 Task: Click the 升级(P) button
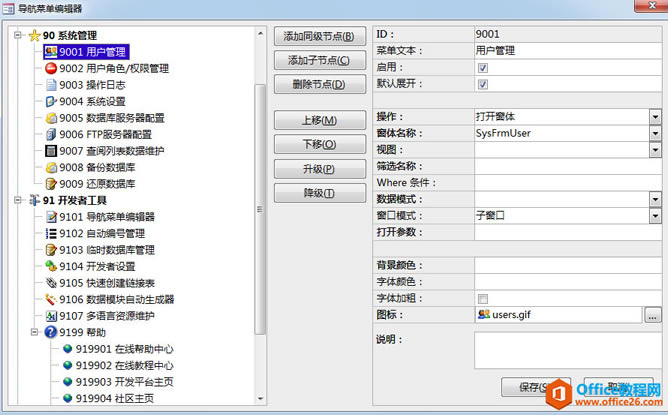pos(320,169)
